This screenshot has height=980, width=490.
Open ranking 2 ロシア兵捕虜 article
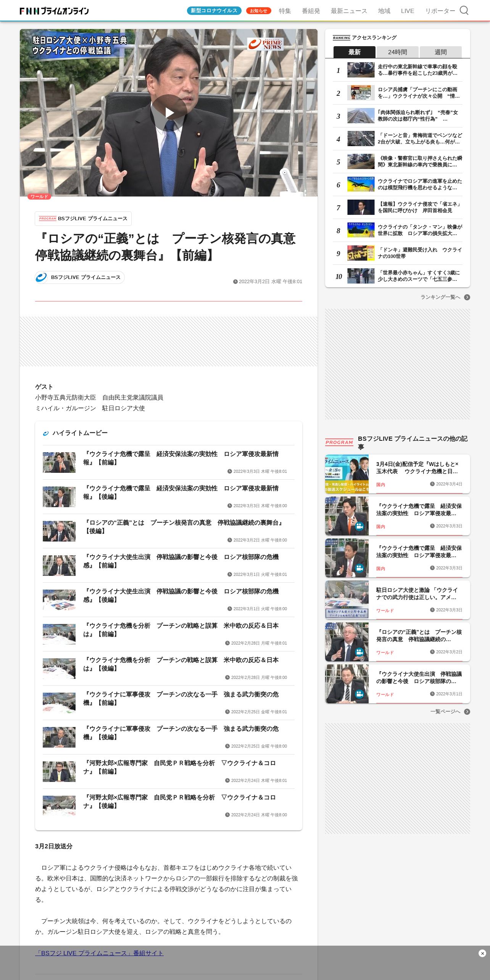coord(398,93)
